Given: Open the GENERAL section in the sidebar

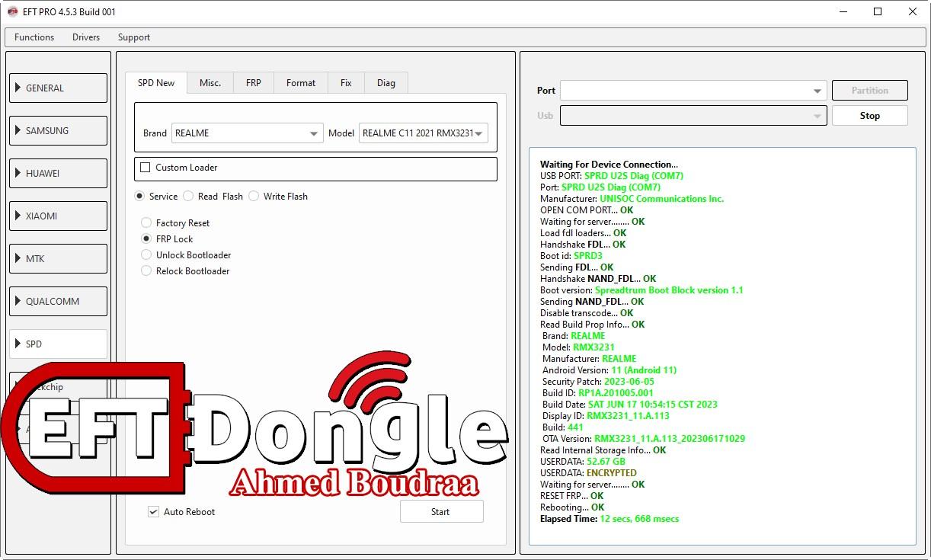Looking at the screenshot, I should point(58,88).
